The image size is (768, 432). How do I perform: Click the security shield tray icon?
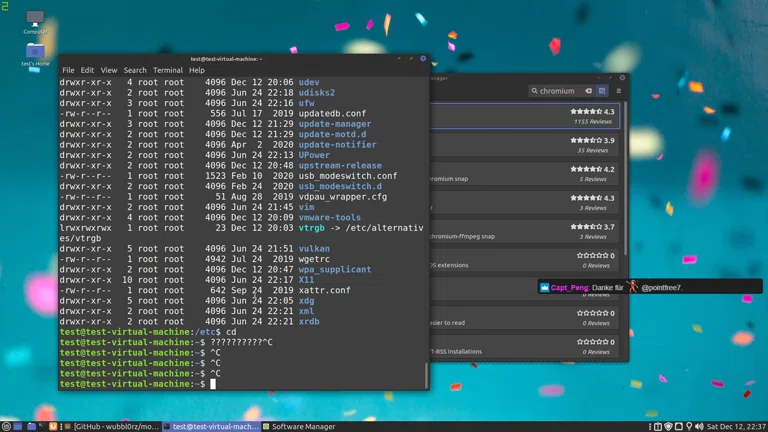[668, 427]
